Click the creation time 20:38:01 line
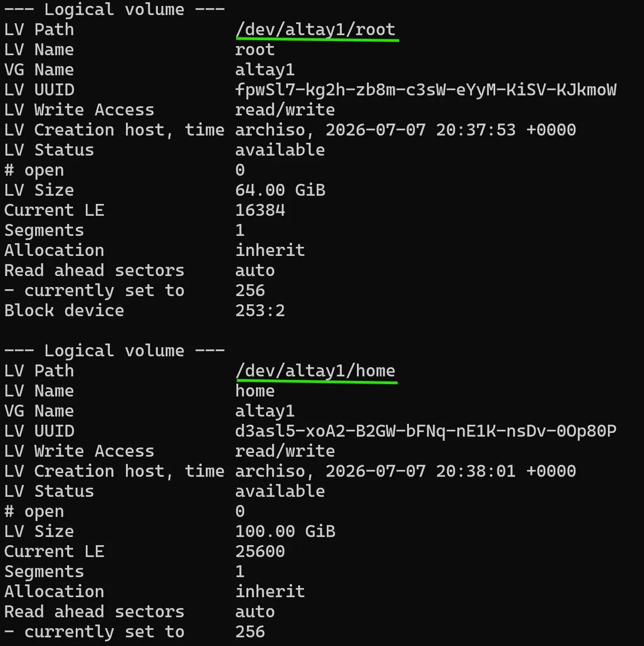The height and width of the screenshot is (646, 644). coord(406,471)
